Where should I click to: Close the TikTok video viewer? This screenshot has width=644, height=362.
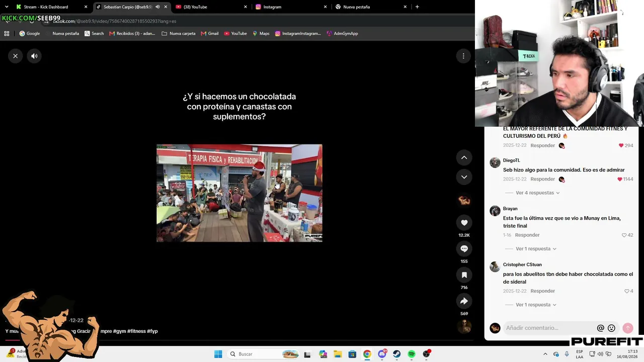pyautogui.click(x=16, y=56)
